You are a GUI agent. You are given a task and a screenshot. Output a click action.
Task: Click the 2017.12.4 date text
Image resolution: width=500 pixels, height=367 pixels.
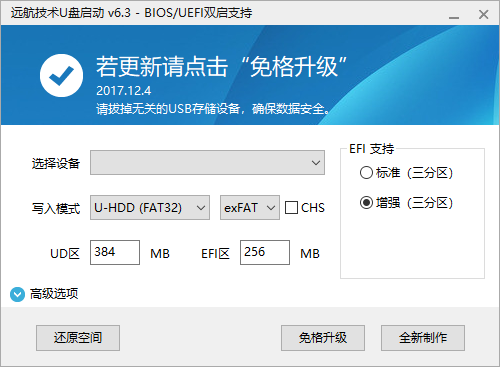coord(124,91)
